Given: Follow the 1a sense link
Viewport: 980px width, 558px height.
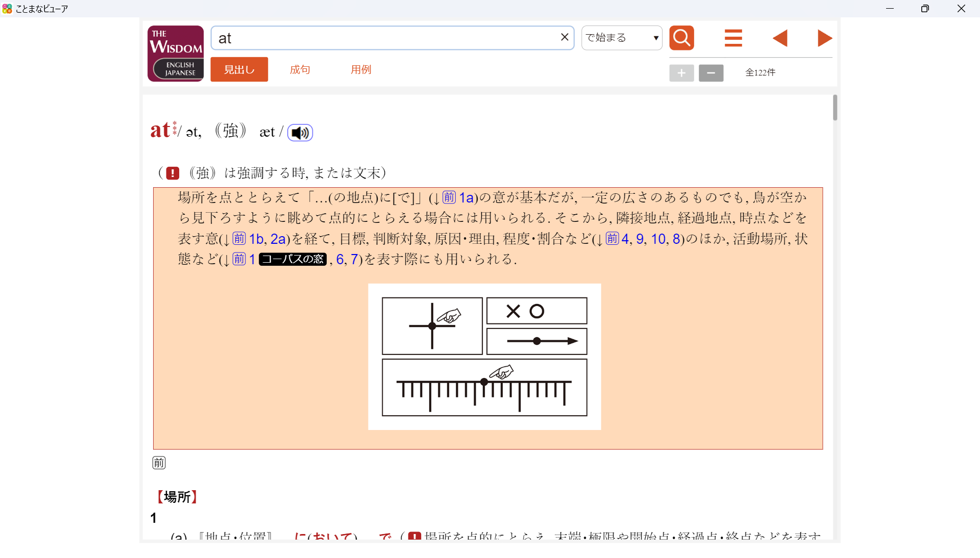Looking at the screenshot, I should click(467, 198).
